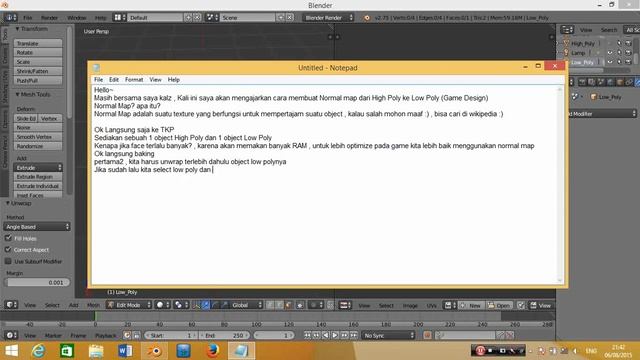640x360 pixels.
Task: Open the Extrude dropdown
Action: [x=38, y=167]
